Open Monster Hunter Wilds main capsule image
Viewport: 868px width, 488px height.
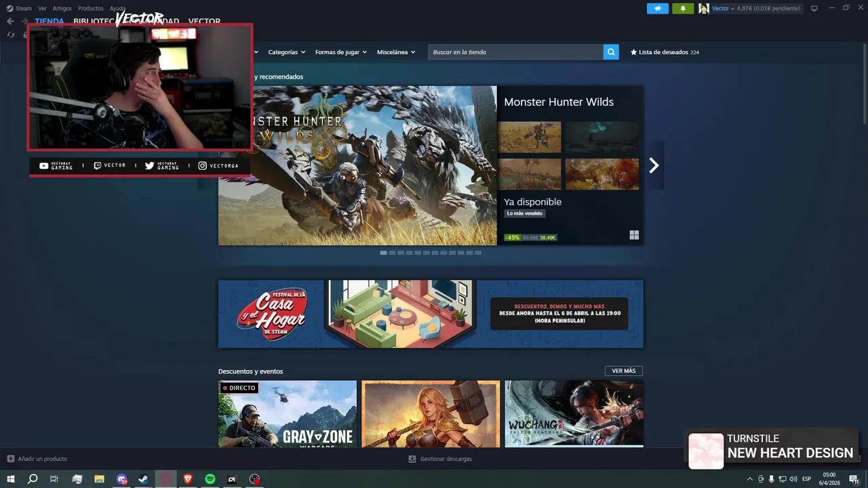357,165
